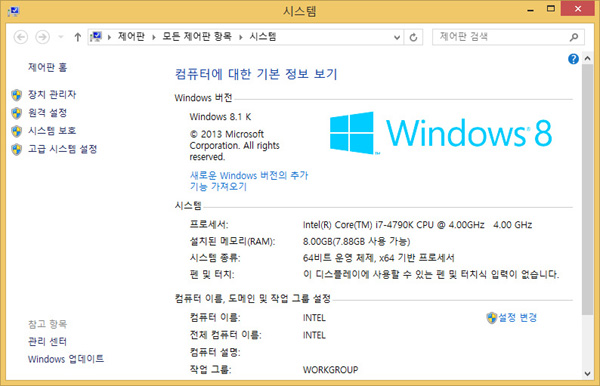Select 시스템 in the breadcrumb path
The height and width of the screenshot is (386, 600).
pyautogui.click(x=263, y=37)
